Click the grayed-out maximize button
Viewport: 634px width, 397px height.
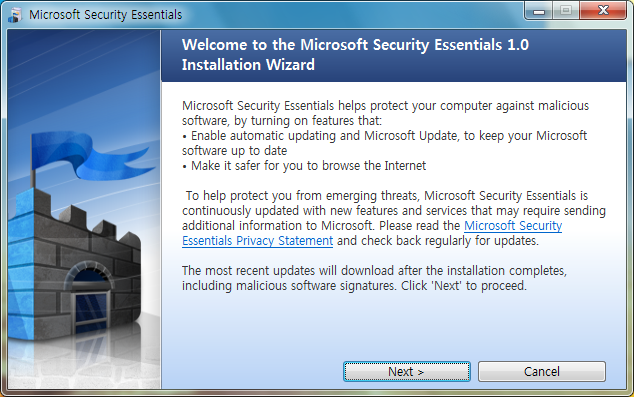[566, 11]
